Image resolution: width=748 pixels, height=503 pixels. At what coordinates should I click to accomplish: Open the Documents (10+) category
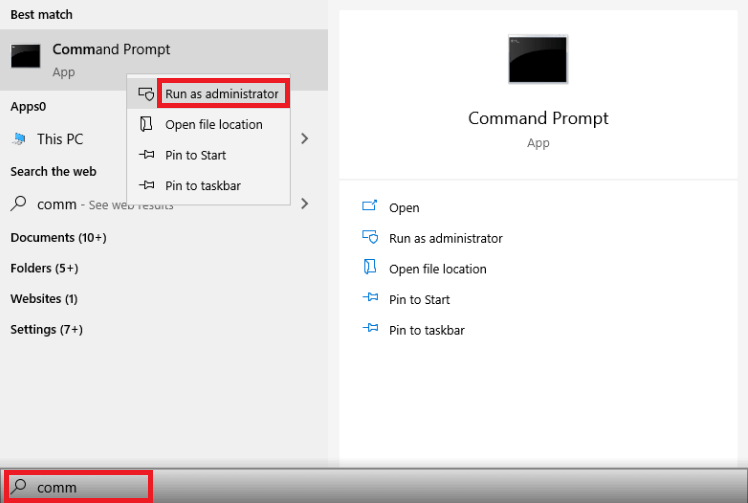(58, 238)
